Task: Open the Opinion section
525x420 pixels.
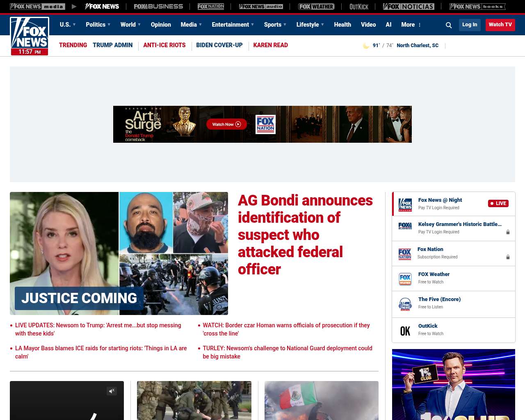Action: (x=161, y=25)
